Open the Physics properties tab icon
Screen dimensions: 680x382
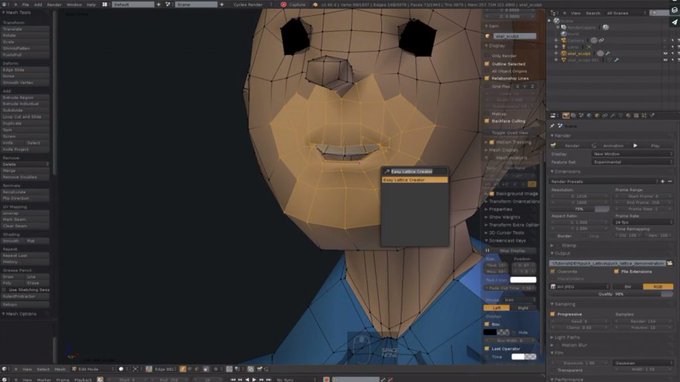click(x=652, y=116)
